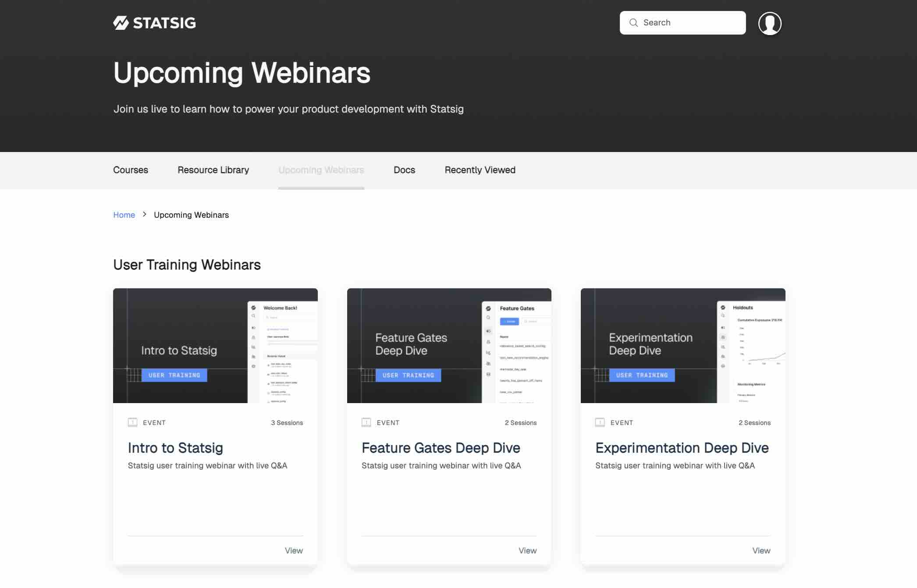Click the Upcoming Webinars page title
Viewport: 917px width, 588px height.
coord(242,73)
